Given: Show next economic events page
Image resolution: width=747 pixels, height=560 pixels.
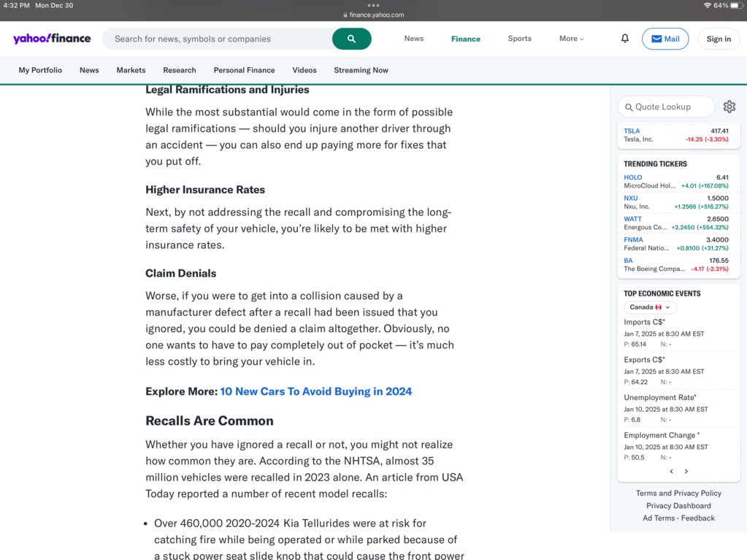Looking at the screenshot, I should [x=686, y=472].
